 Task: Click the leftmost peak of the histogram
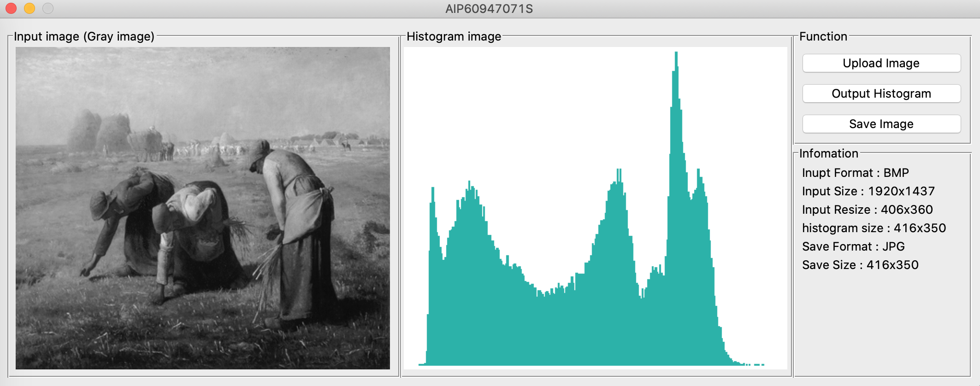point(432,193)
